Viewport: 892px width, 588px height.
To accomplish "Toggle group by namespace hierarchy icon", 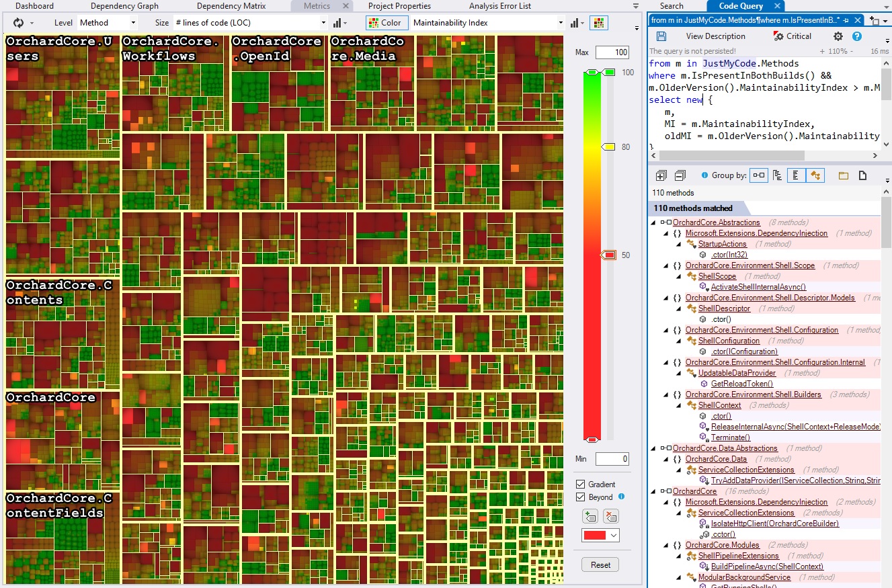I will point(778,175).
